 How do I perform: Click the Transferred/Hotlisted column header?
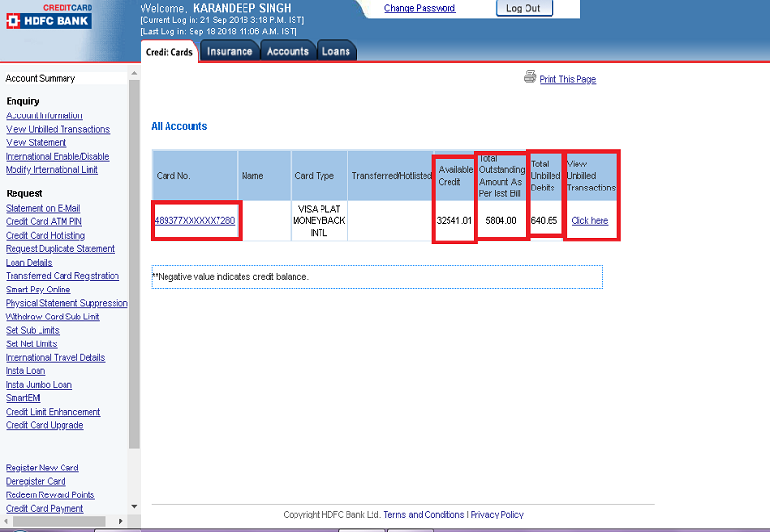[392, 176]
